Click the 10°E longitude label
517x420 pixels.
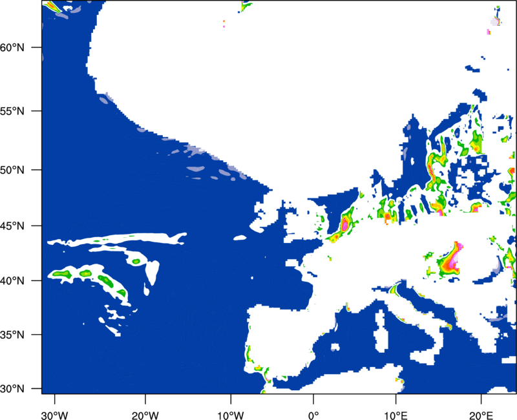coord(396,415)
